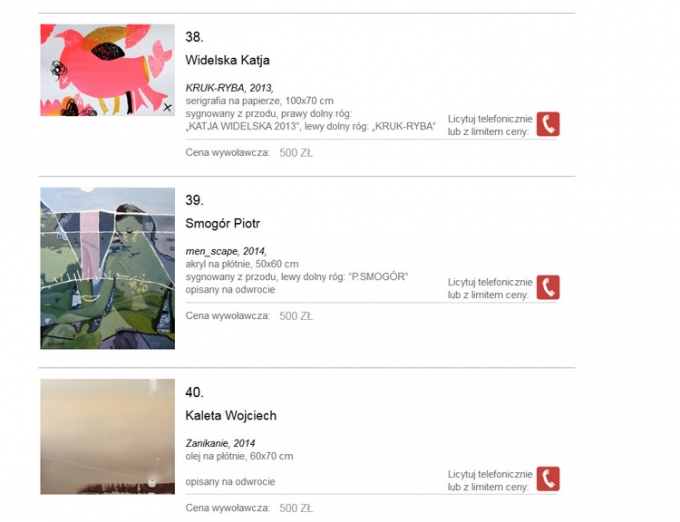The image size is (680, 522).
Task: Click starting price 500 ZŁ of lot 38
Action: pyautogui.click(x=296, y=153)
